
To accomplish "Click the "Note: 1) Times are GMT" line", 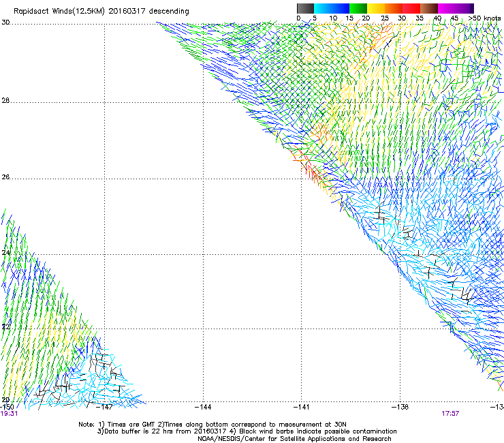I will [x=212, y=425].
